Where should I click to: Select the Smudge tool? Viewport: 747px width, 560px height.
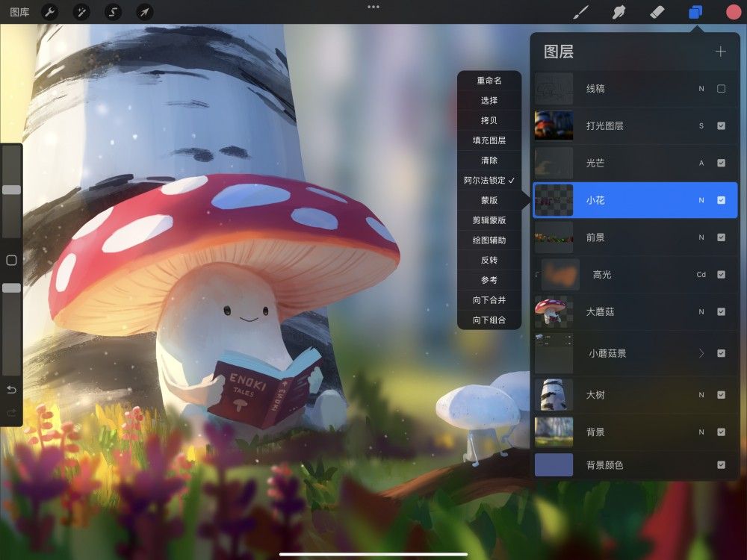pos(619,11)
